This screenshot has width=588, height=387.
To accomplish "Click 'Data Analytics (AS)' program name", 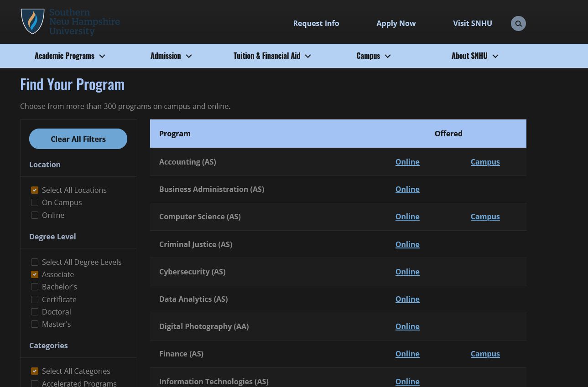I will click(x=193, y=299).
